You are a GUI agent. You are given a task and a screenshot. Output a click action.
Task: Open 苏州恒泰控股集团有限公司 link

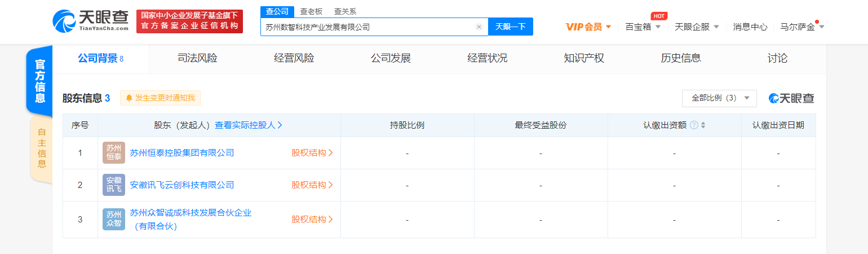pyautogui.click(x=181, y=153)
